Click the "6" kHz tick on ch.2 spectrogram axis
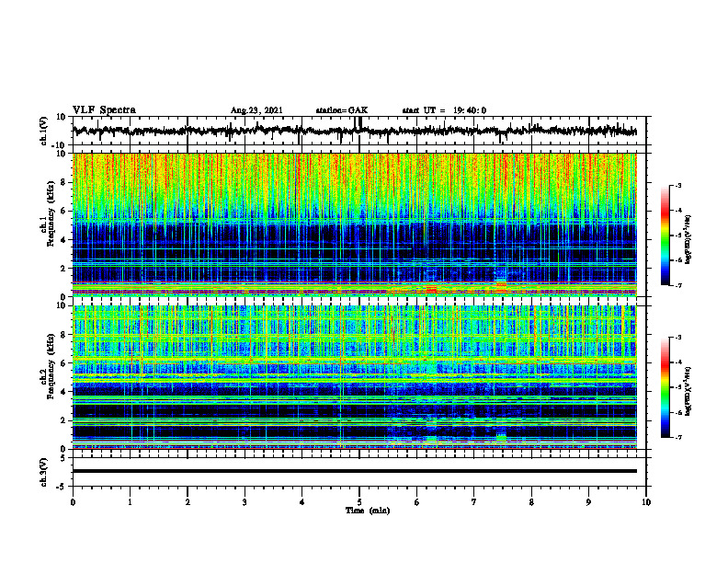The width and height of the screenshot is (728, 563). coord(64,363)
